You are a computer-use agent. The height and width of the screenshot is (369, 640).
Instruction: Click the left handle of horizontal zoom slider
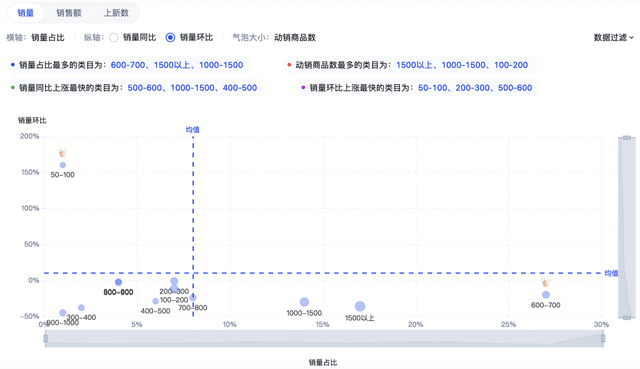coord(45,338)
